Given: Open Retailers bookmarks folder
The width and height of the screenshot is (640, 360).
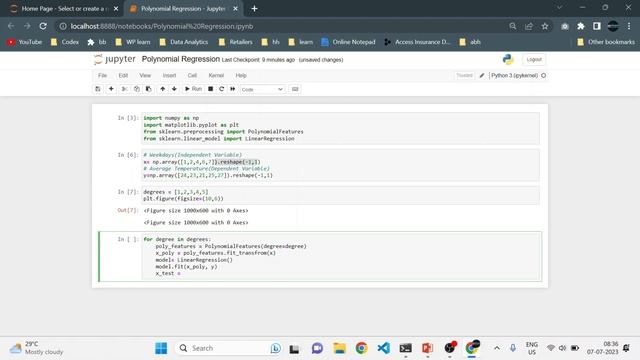Looking at the screenshot, I should pyautogui.click(x=236, y=42).
